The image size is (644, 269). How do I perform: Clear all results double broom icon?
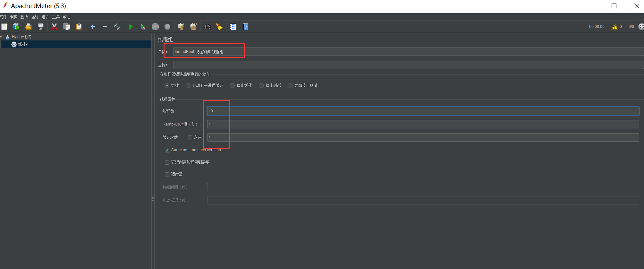(193, 27)
